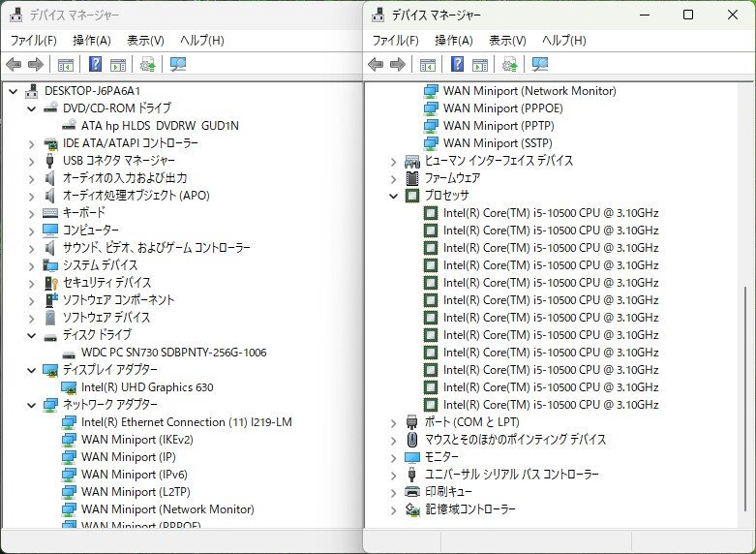The image size is (756, 554).
Task: Click Back arrow in left window toolbar
Action: pos(14,64)
